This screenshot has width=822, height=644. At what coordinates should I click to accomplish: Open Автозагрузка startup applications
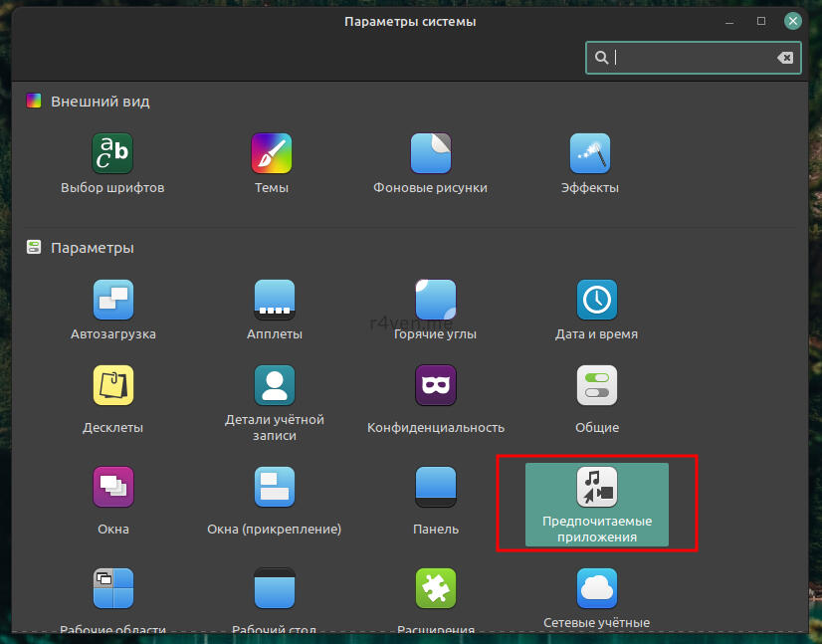(x=112, y=301)
